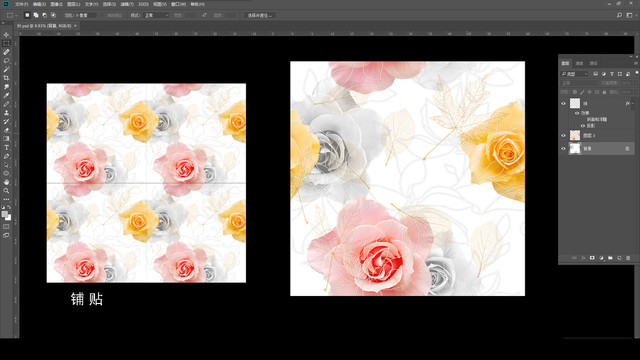Select the Pen tool

[6, 156]
